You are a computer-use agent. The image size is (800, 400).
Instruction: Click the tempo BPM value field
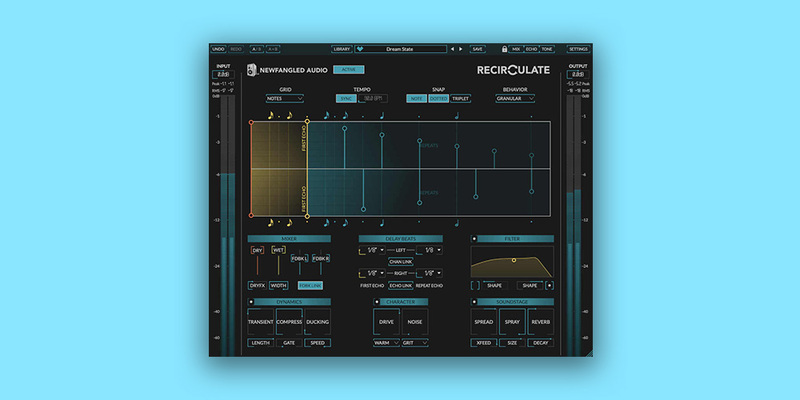pos(373,98)
